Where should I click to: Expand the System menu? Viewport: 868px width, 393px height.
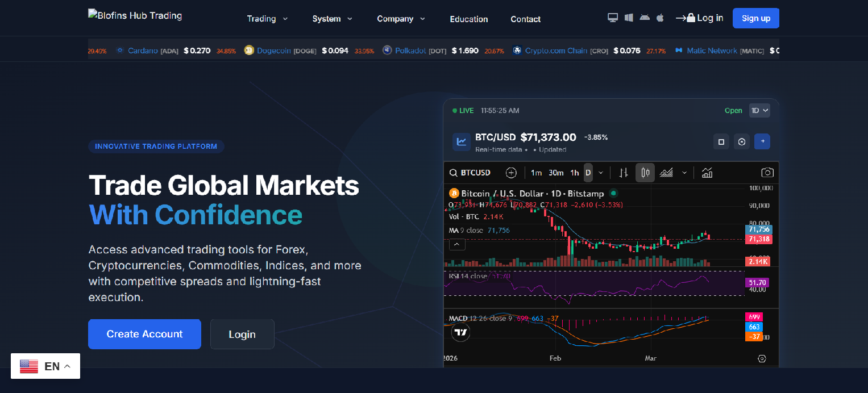[x=333, y=19]
